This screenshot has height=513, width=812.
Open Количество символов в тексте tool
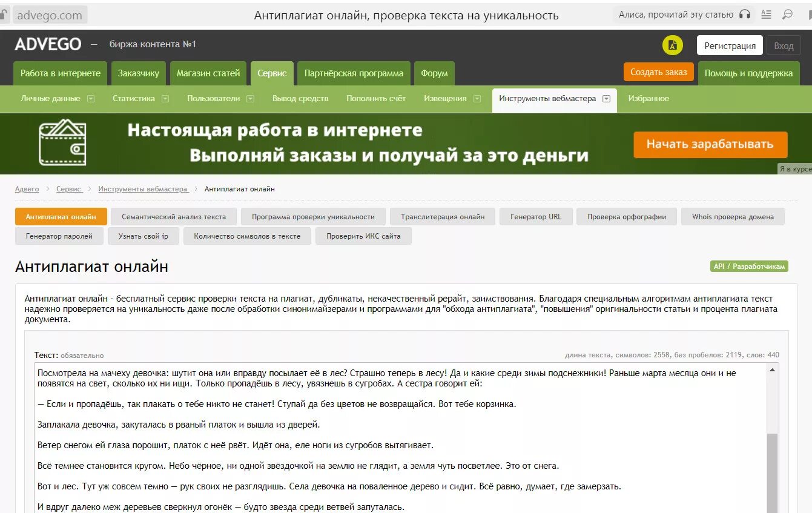pos(247,236)
